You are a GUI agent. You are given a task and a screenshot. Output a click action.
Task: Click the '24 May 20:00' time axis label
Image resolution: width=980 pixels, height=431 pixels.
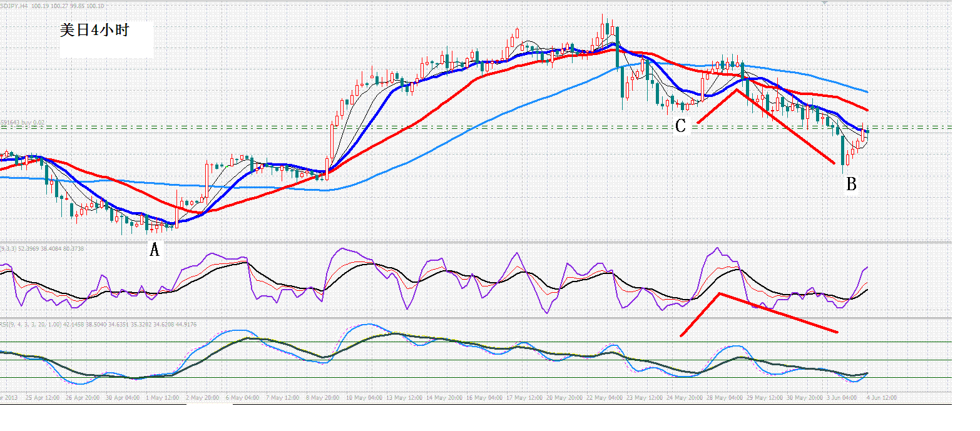click(685, 398)
